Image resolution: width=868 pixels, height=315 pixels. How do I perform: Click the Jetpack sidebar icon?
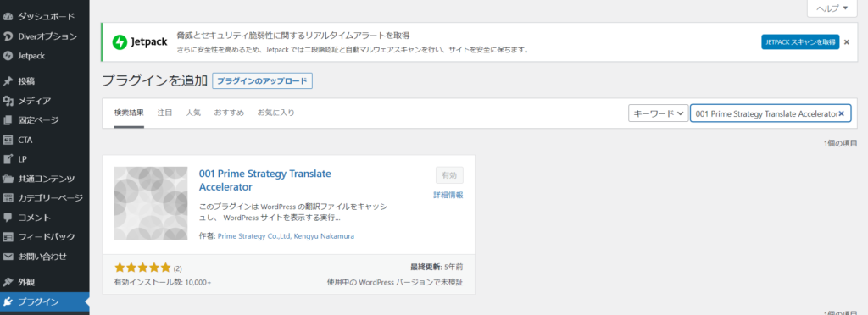point(8,56)
